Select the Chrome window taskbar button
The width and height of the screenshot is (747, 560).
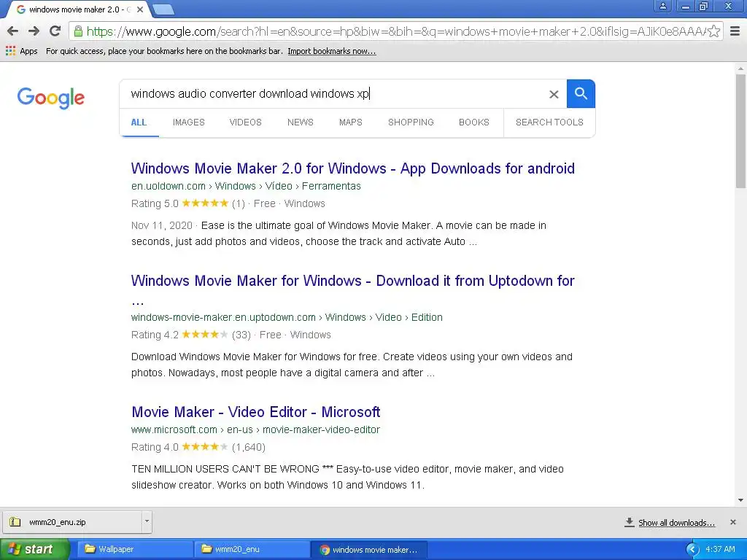pos(368,550)
